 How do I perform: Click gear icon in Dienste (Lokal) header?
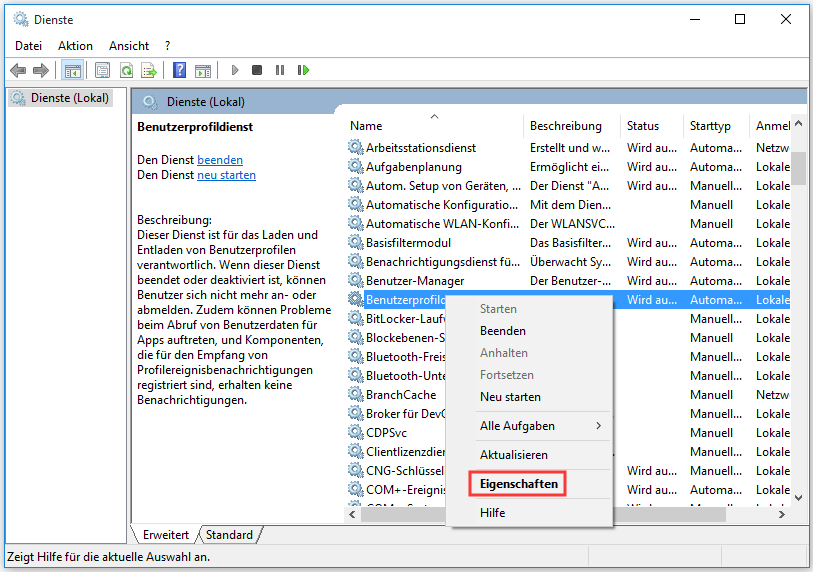[x=150, y=102]
